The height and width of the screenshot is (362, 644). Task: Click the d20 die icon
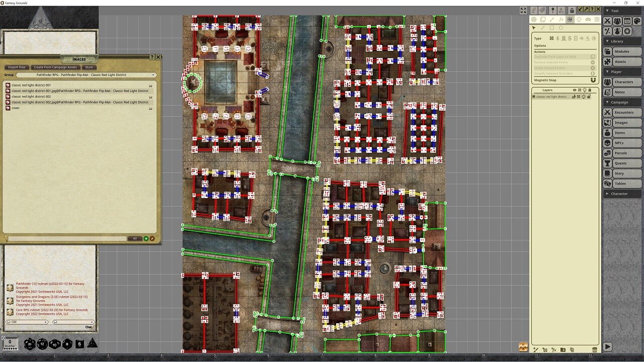(x=30, y=344)
